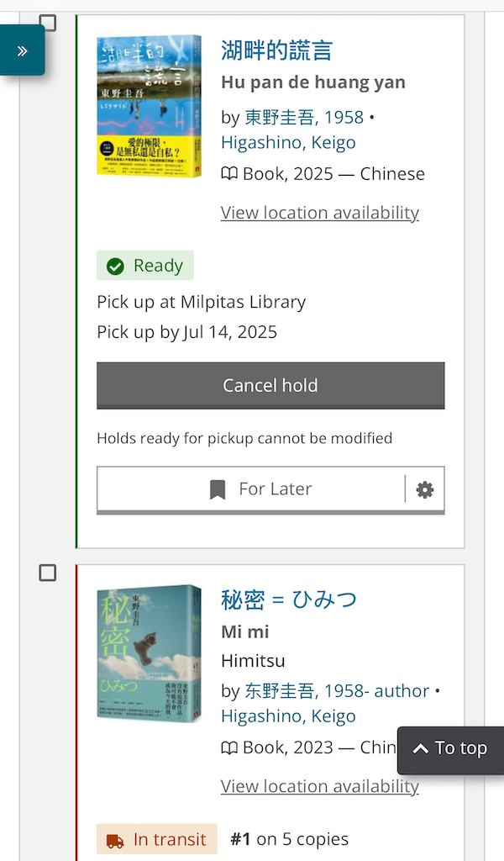Viewport: 504px width, 861px height.
Task: Click the up arrow in To top
Action: 419,749
